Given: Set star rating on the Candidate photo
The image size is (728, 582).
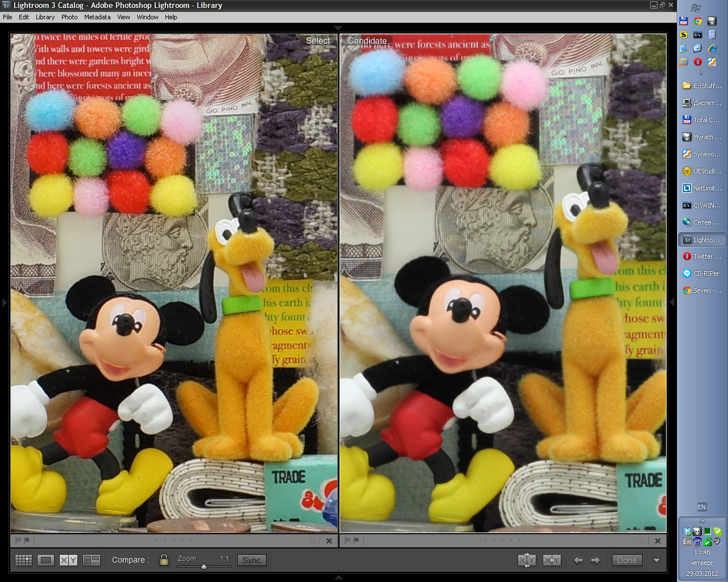Looking at the screenshot, I should (503, 541).
